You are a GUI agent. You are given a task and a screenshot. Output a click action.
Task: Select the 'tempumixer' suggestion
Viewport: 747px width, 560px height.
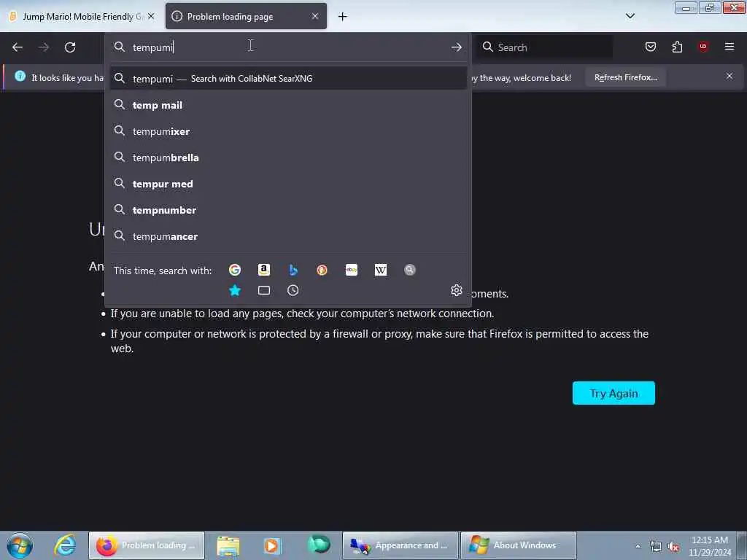(x=288, y=131)
